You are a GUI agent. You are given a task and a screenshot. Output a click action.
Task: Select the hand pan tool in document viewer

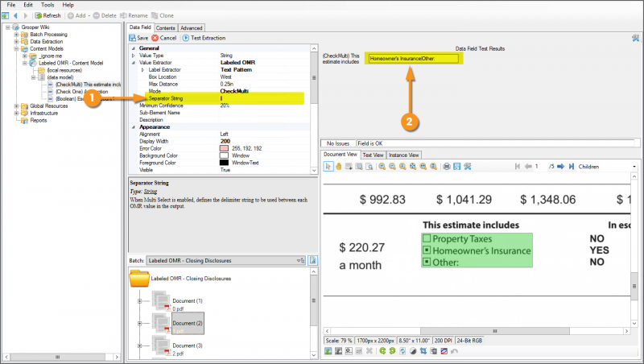tap(338, 167)
